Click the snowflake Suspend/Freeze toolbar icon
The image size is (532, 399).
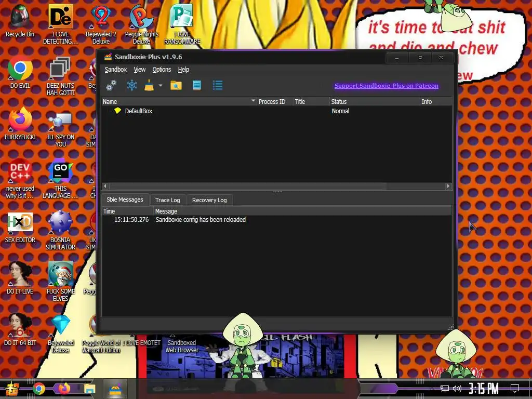[x=131, y=85]
